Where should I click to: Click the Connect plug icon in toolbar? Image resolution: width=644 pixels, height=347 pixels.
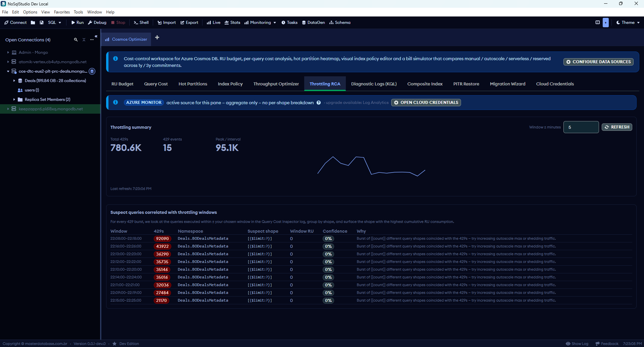[x=6, y=23]
